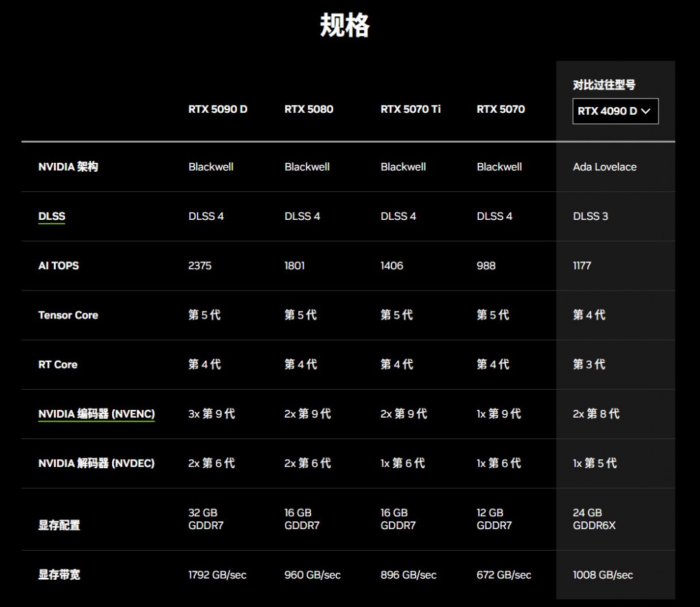Select the Ada Lovelace architecture cell
The width and height of the screenshot is (700, 607).
coord(603,167)
